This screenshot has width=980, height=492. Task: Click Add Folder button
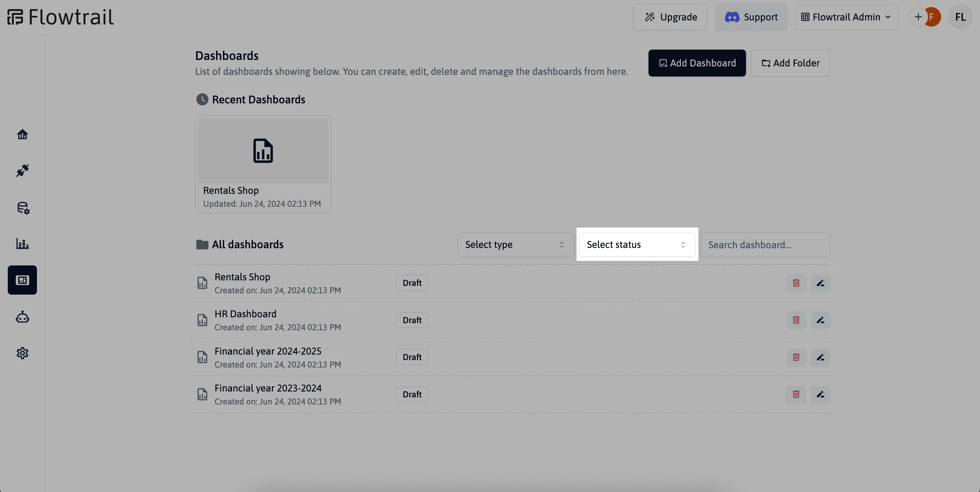click(x=790, y=63)
